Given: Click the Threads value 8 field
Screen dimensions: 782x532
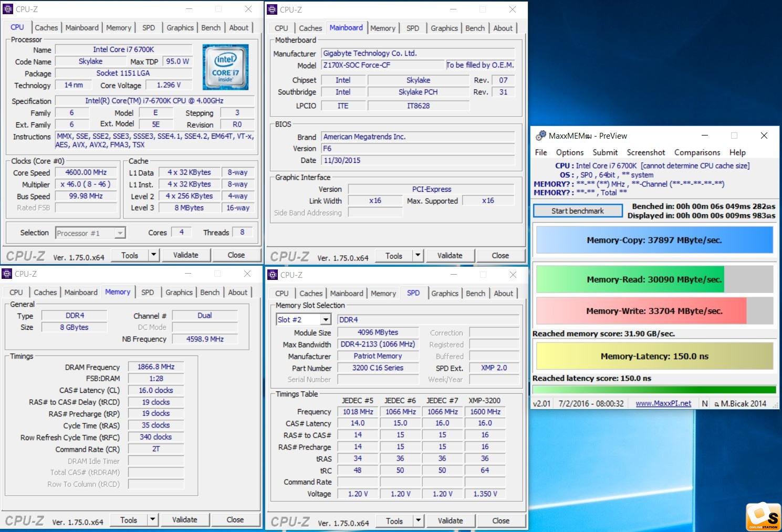Looking at the screenshot, I should tap(242, 232).
